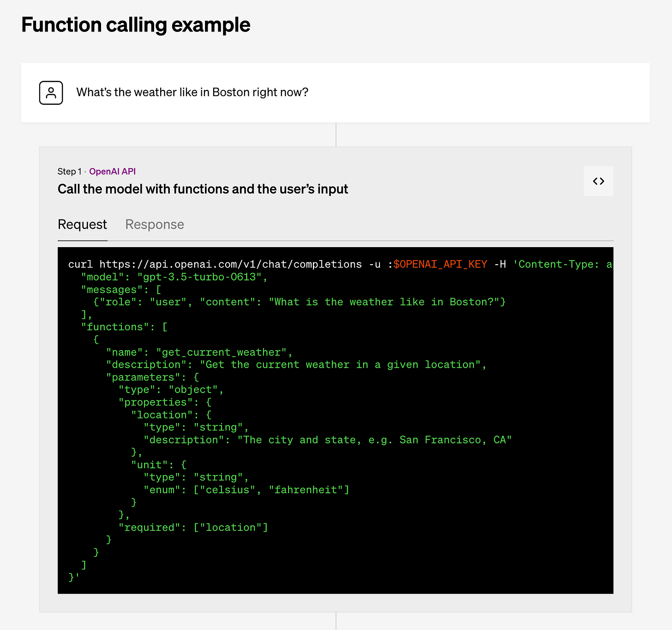Click the function "description": "Get the current weather" line

[x=296, y=365]
